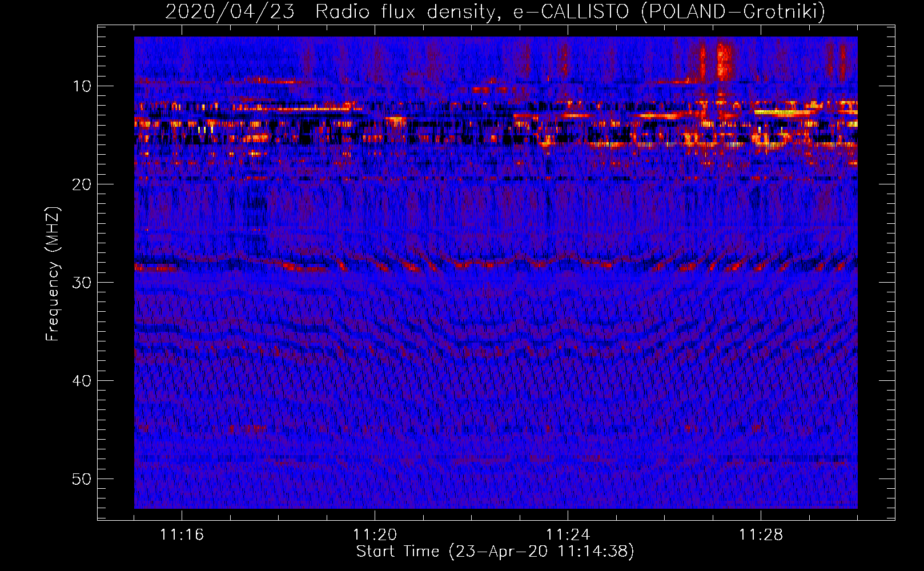
Task: Click the 40 MHz frequency tick label
Action: coord(82,381)
